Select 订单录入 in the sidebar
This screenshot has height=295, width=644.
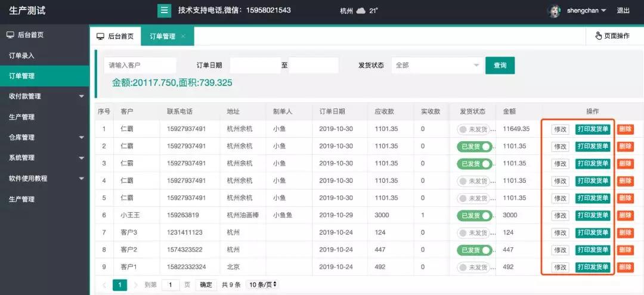point(22,55)
